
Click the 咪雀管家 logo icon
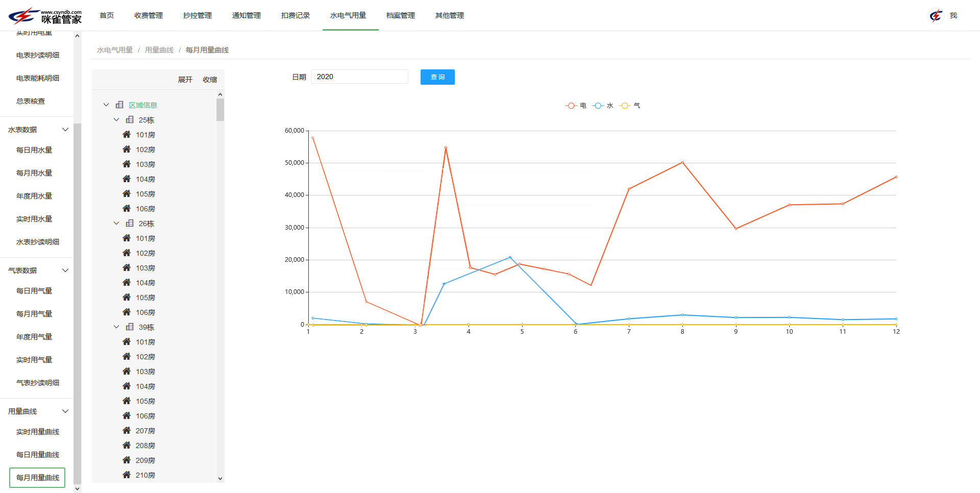[23, 16]
